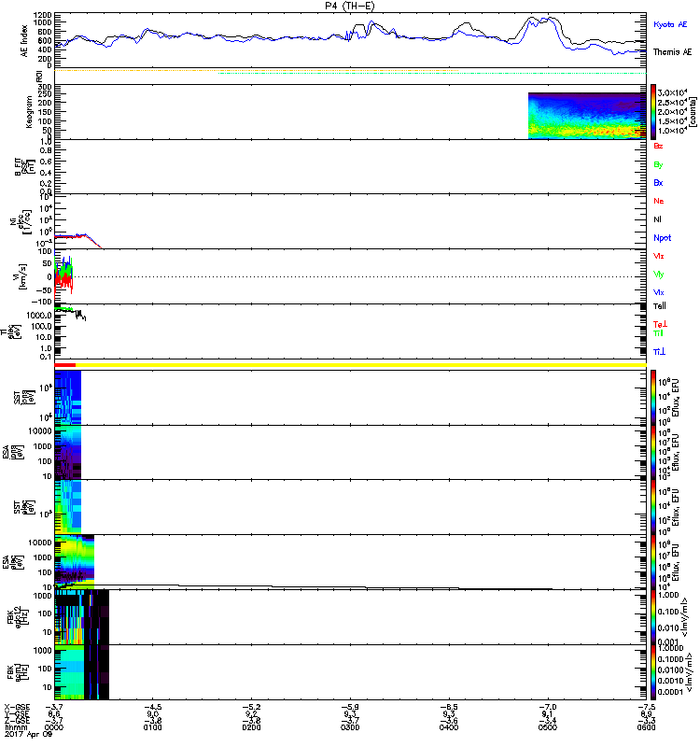
Task: Click the blue "Bx" legend label
Action: [x=658, y=182]
